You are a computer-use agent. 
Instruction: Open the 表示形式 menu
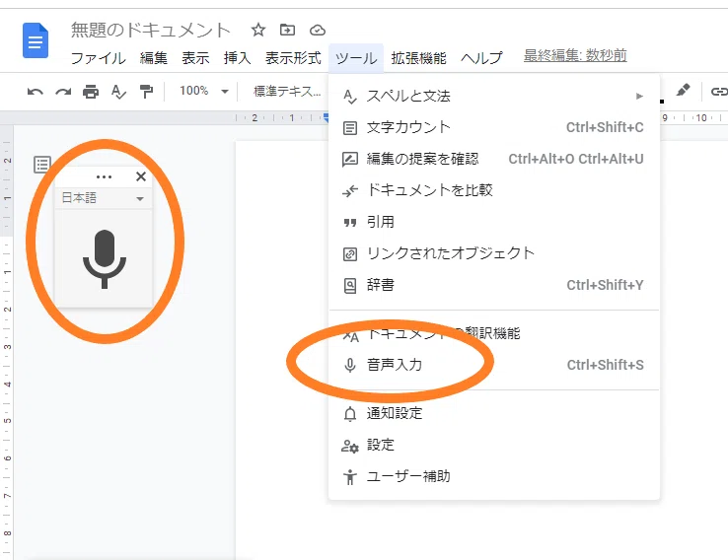[293, 58]
